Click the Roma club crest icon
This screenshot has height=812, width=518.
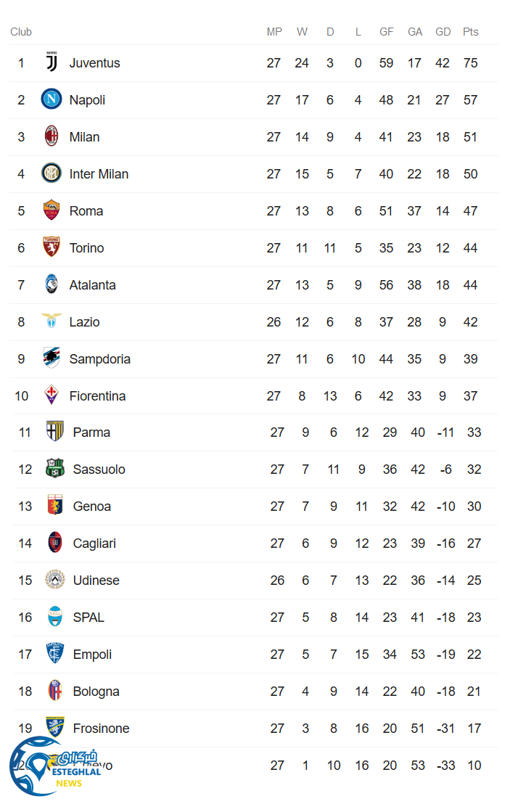point(52,210)
